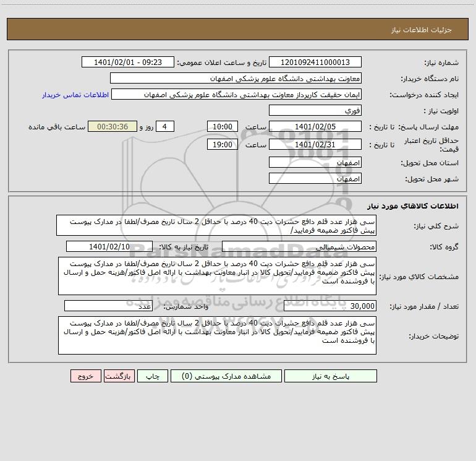Click the مهلت ارسال پاسخ label

tap(428, 127)
